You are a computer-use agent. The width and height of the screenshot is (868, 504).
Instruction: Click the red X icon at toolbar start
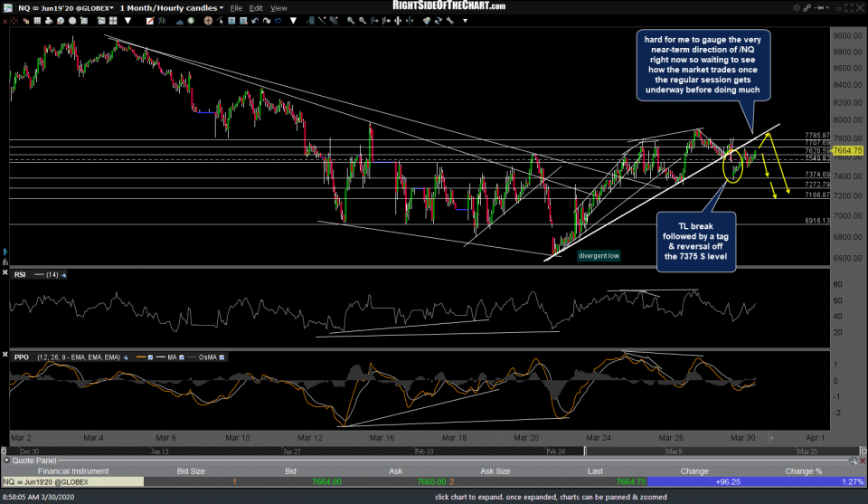(x=5, y=21)
